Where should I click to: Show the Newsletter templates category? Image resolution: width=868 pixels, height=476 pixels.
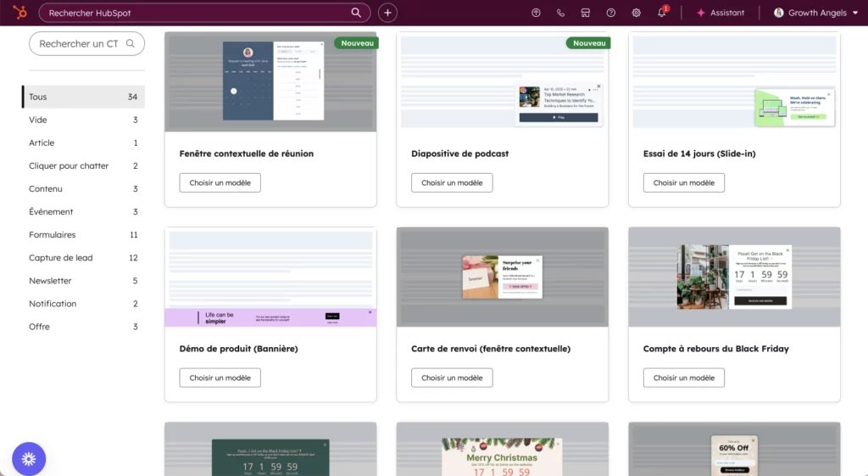pos(50,281)
